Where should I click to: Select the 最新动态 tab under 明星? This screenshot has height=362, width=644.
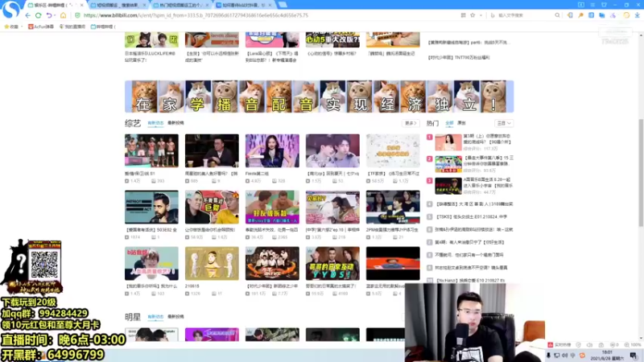(155, 316)
